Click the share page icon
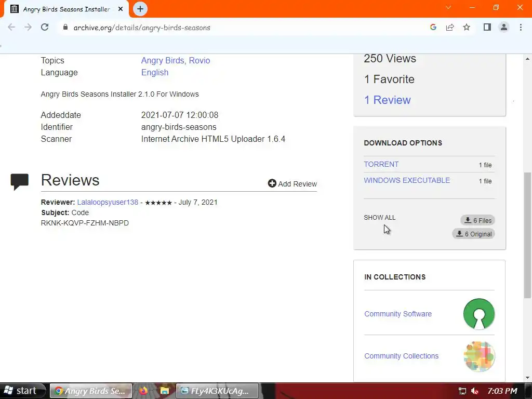 point(450,28)
